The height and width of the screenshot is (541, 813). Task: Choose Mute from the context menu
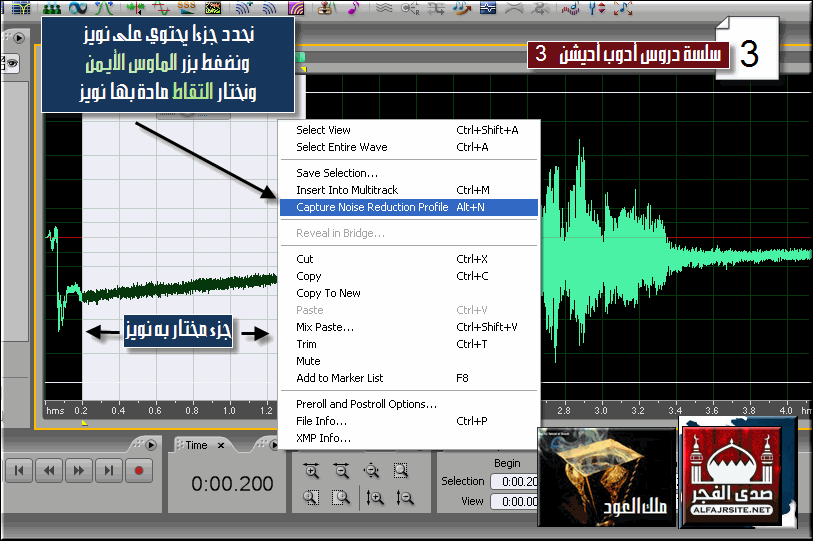coord(409,361)
